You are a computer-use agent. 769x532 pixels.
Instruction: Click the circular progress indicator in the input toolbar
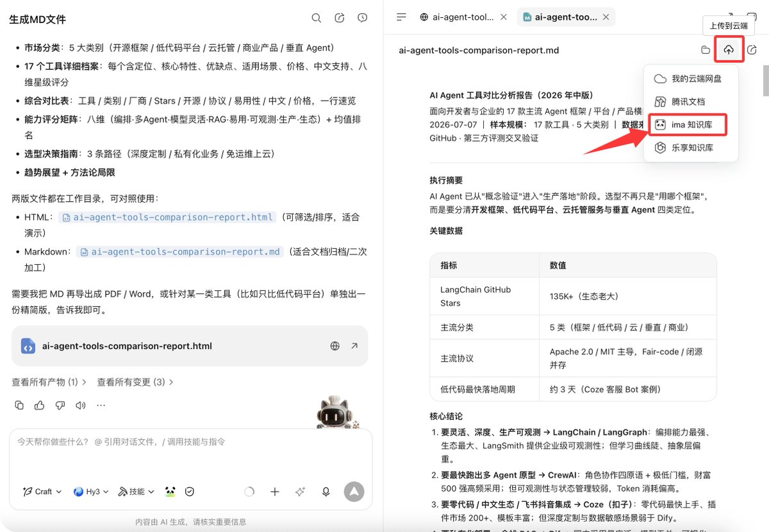pyautogui.click(x=250, y=492)
